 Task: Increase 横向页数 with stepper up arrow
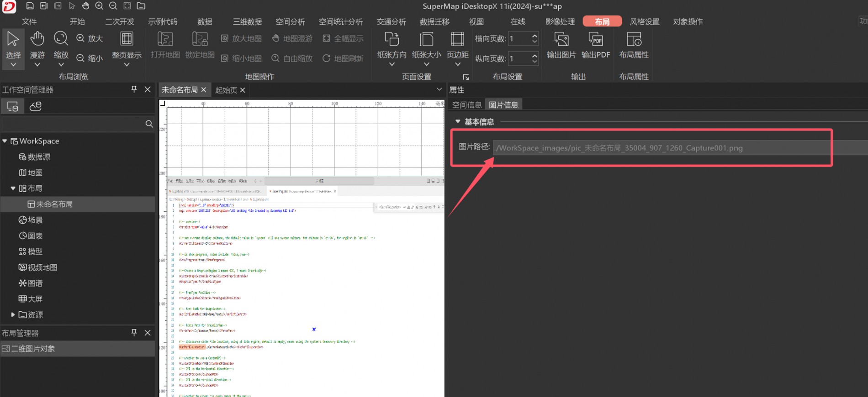click(535, 35)
